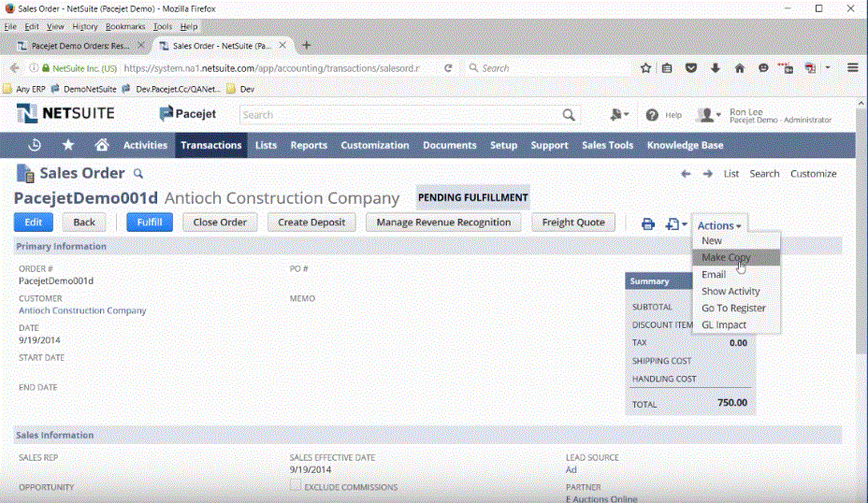Click the Customize link
868x503 pixels.
[813, 174]
